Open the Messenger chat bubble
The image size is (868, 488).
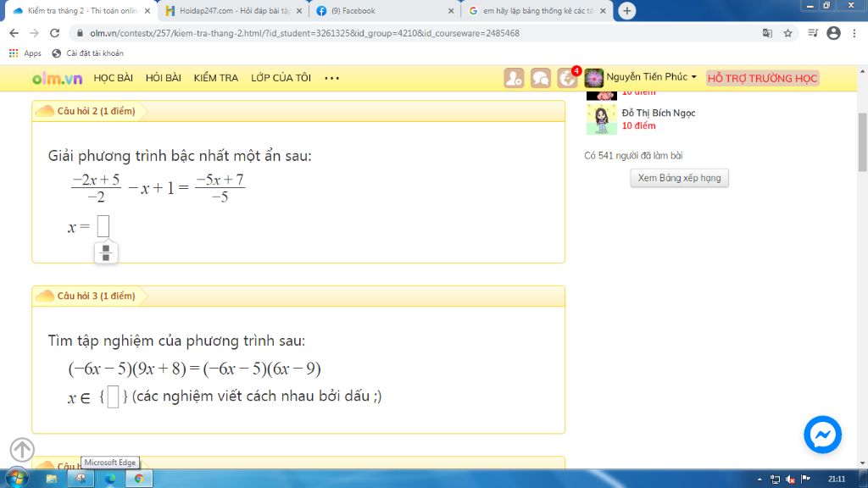(x=822, y=435)
